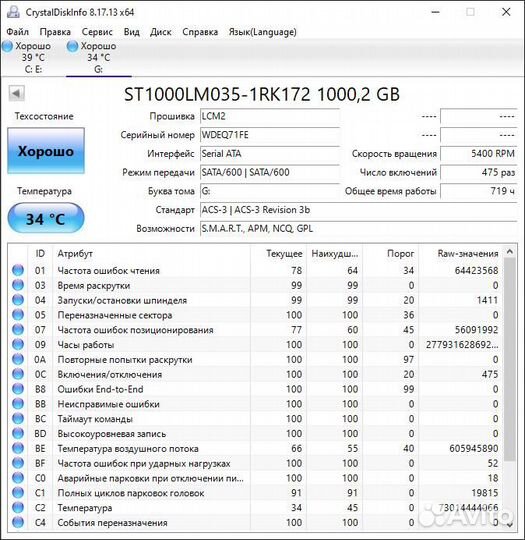Open the Диск menu
This screenshot has width=525, height=540.
point(161,32)
